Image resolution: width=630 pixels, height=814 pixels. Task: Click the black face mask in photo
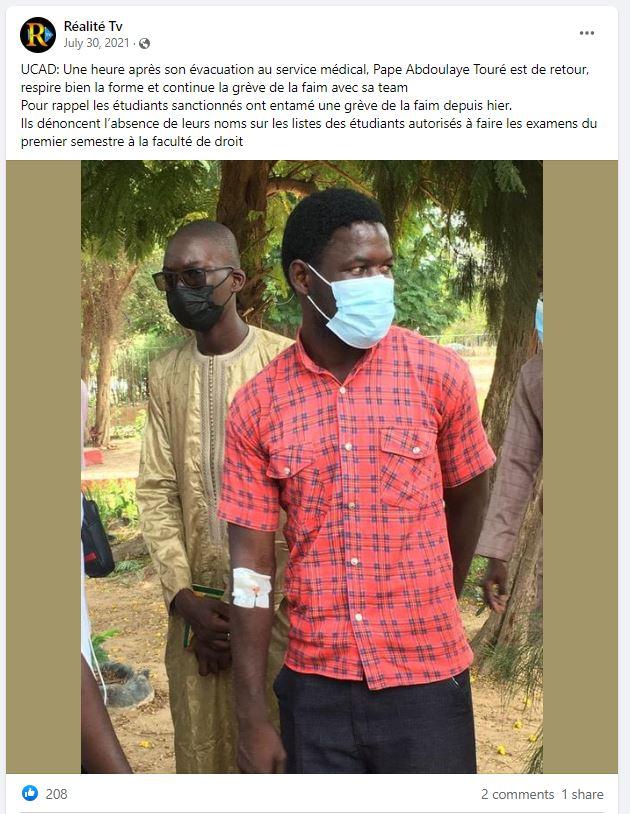pos(197,306)
